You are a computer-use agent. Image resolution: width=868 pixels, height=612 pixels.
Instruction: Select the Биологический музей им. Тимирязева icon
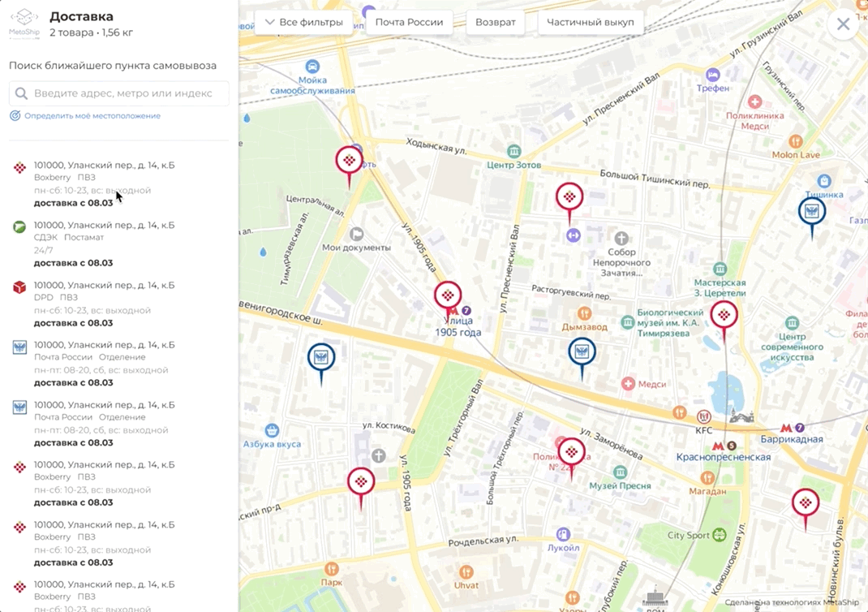(x=627, y=322)
